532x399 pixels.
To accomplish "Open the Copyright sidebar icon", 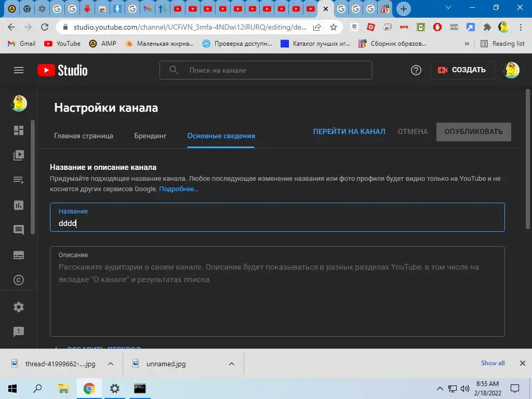I will (19, 280).
